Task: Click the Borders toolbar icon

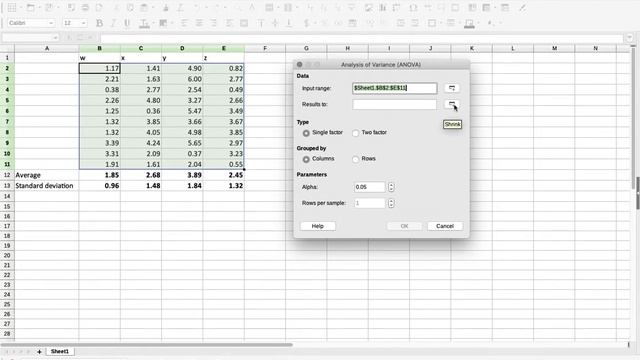Action: [x=431, y=23]
